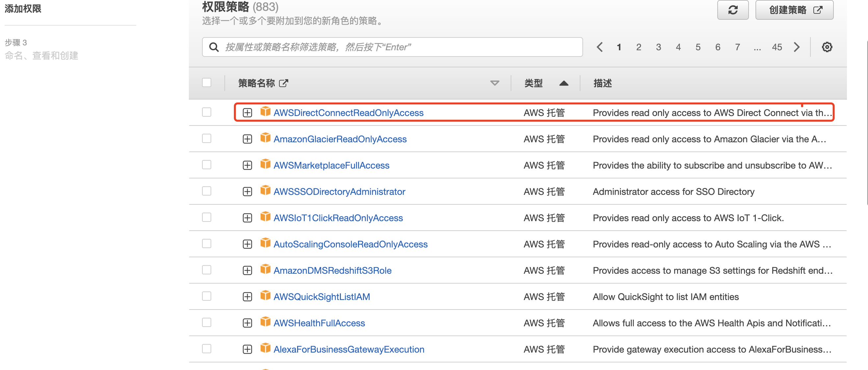Go to page 5
The image size is (868, 370).
[698, 47]
